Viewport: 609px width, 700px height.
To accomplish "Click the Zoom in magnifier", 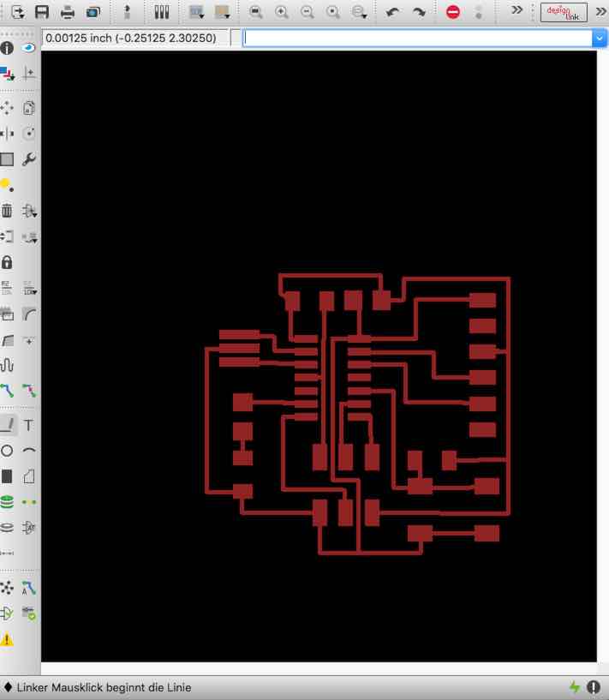I will (x=282, y=12).
